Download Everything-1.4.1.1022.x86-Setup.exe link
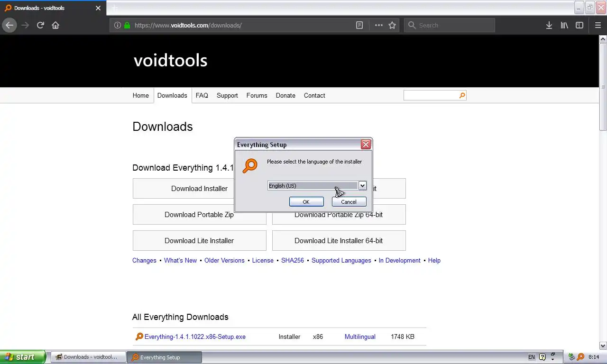Image resolution: width=607 pixels, height=364 pixels. [195, 337]
